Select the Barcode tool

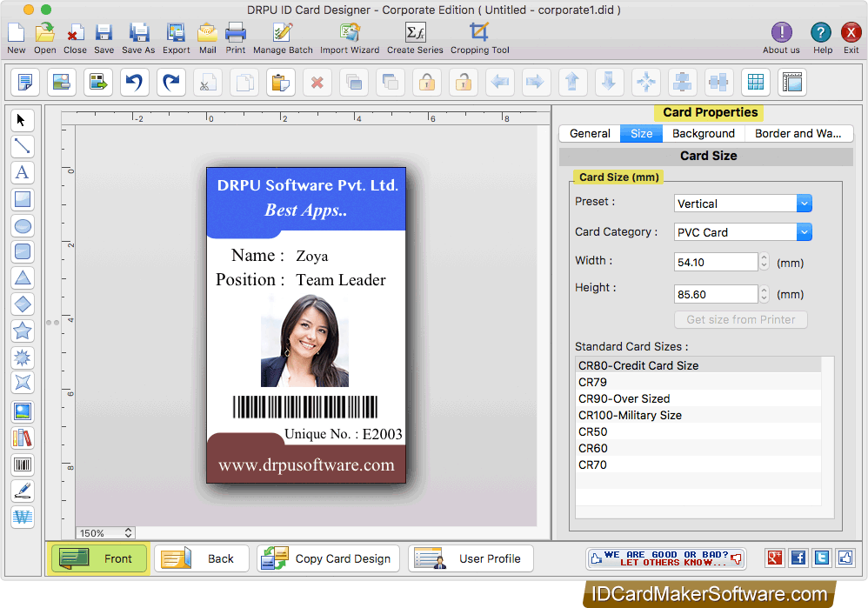tap(22, 464)
